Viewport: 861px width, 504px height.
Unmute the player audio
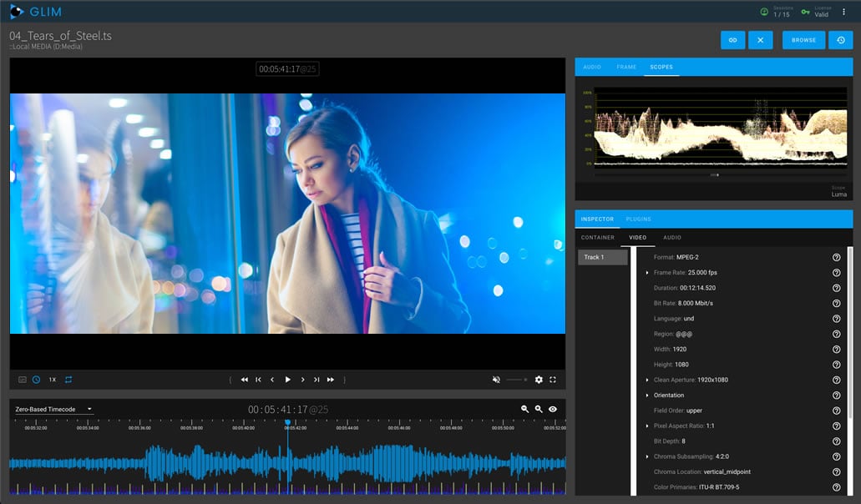[x=496, y=380]
